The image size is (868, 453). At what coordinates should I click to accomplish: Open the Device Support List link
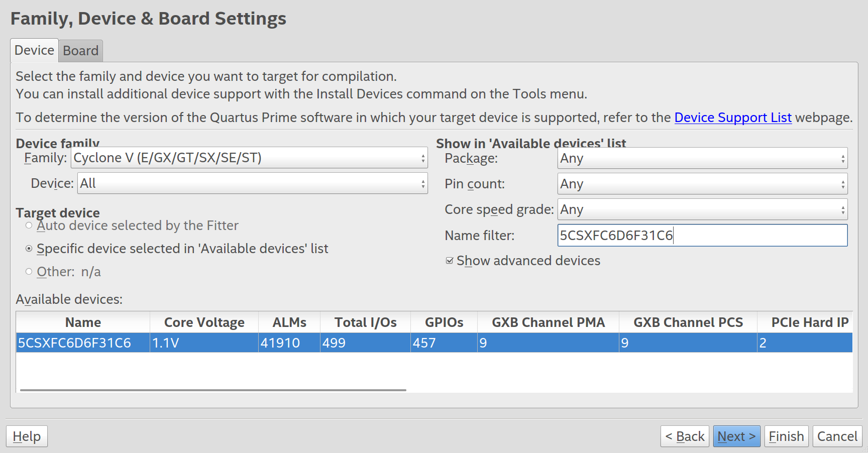pos(733,118)
